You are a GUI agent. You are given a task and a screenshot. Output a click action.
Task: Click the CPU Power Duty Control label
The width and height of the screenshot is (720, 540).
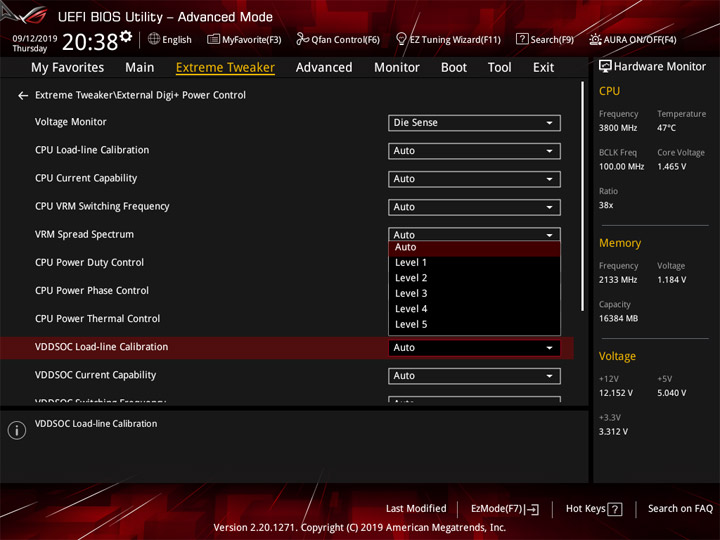(x=90, y=263)
